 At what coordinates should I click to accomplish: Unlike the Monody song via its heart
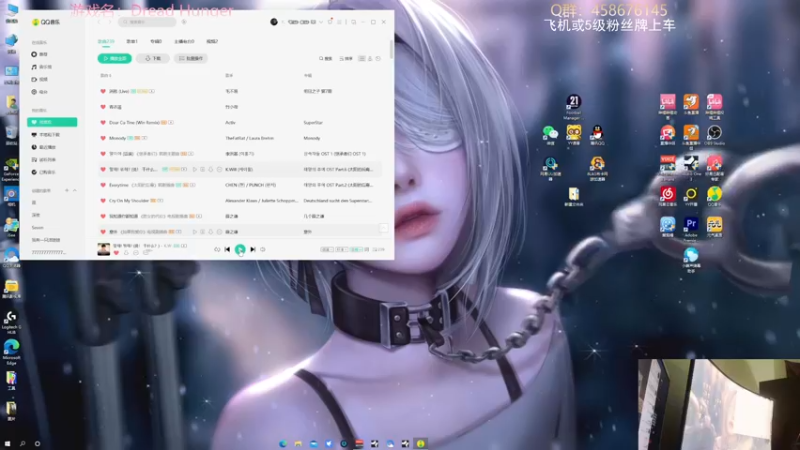pyautogui.click(x=103, y=138)
